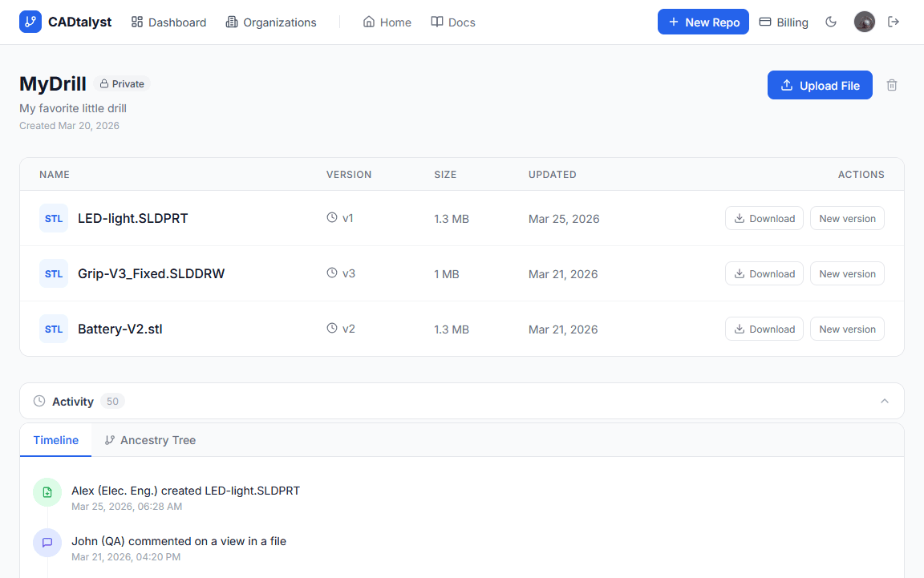
Task: Click the CADtalyst logo icon
Action: pyautogui.click(x=30, y=22)
